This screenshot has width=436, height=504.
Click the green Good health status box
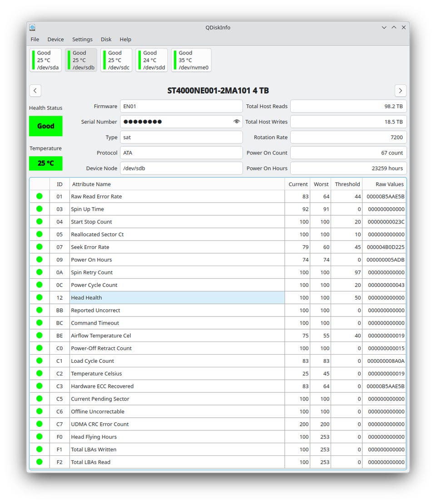click(x=46, y=126)
